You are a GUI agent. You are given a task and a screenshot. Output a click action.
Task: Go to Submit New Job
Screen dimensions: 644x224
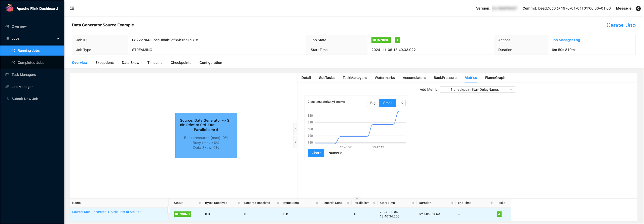pos(25,99)
